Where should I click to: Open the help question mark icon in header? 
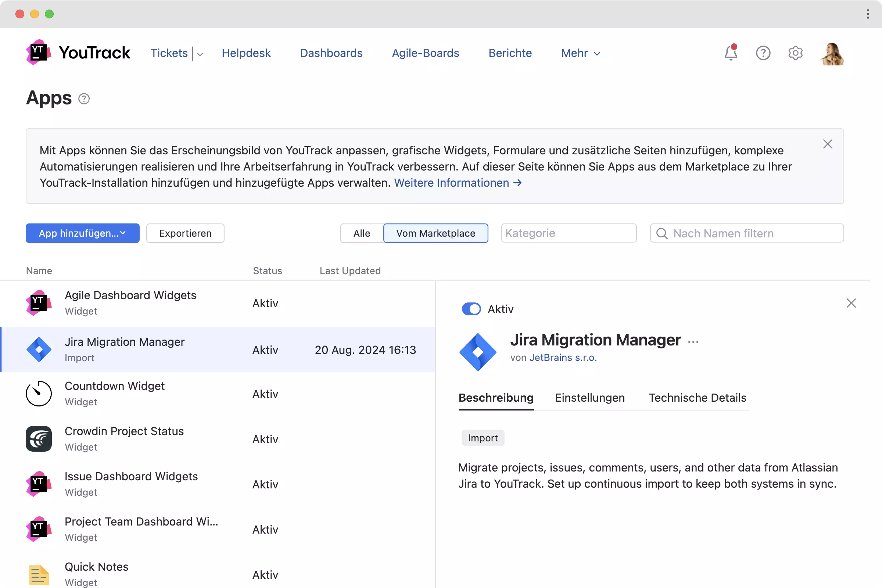pos(763,53)
